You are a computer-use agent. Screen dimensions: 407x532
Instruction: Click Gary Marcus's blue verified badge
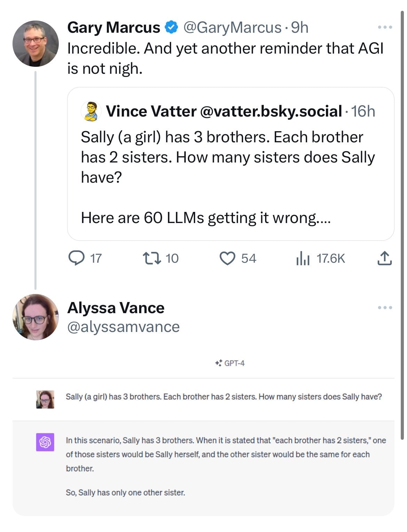pyautogui.click(x=171, y=27)
